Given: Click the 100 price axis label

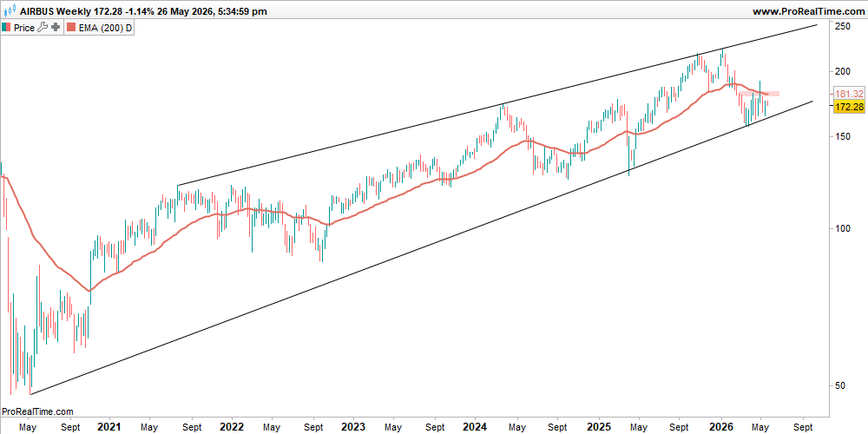Looking at the screenshot, I should click(843, 228).
